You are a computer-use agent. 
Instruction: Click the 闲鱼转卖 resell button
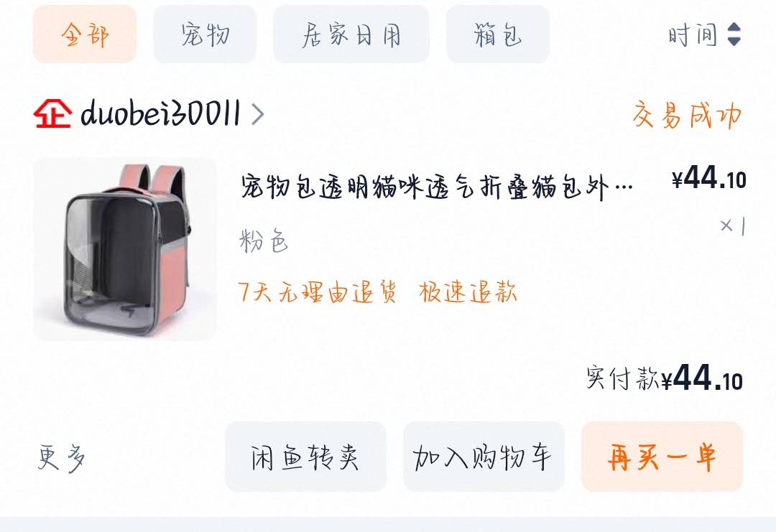[305, 457]
